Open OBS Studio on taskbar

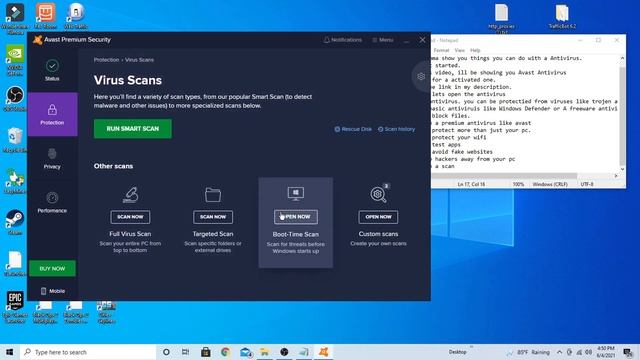284,352
